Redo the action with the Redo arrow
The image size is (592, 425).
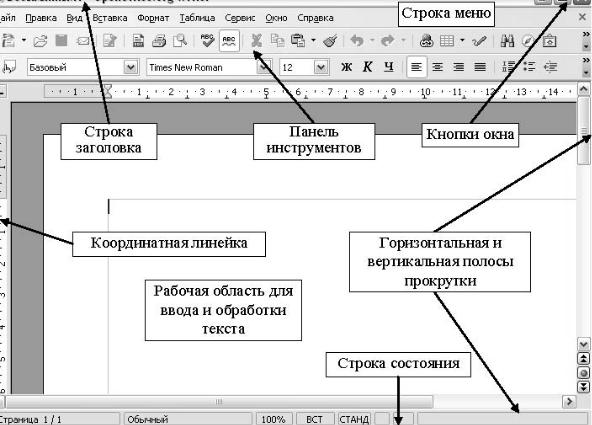tap(387, 40)
